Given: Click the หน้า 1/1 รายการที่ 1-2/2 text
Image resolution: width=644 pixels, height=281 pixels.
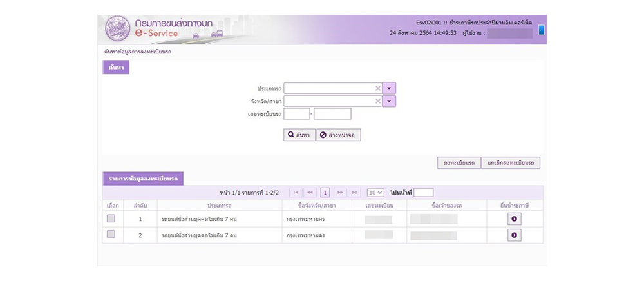Looking at the screenshot, I should tap(249, 192).
